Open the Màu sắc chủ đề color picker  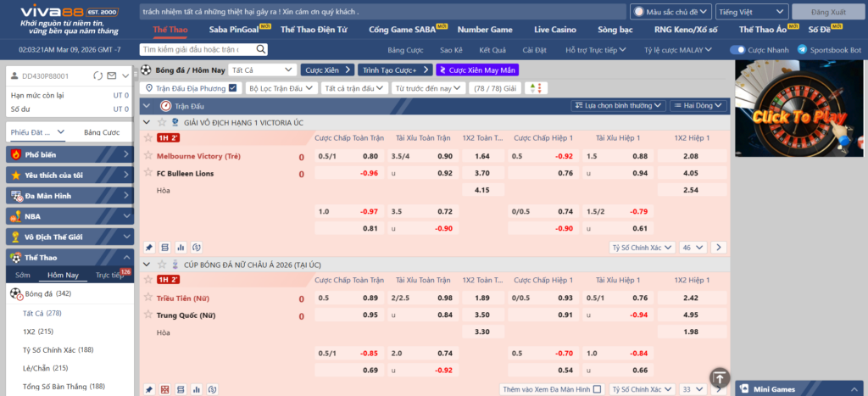click(670, 12)
